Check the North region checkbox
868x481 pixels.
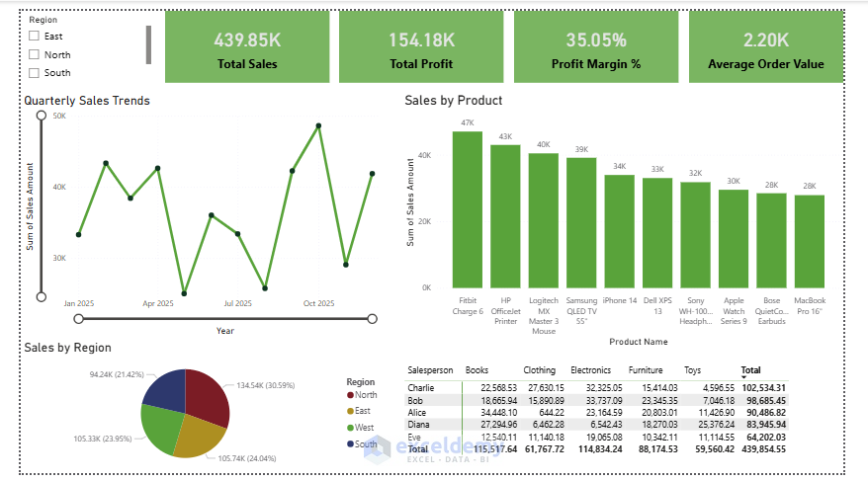pos(35,54)
